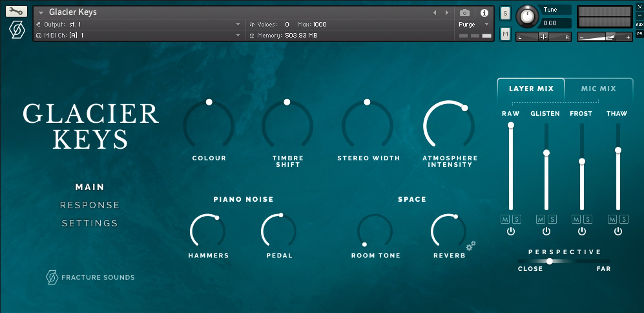Take a snapshot with the camera icon
Screen dimensions: 644x313
(464, 13)
